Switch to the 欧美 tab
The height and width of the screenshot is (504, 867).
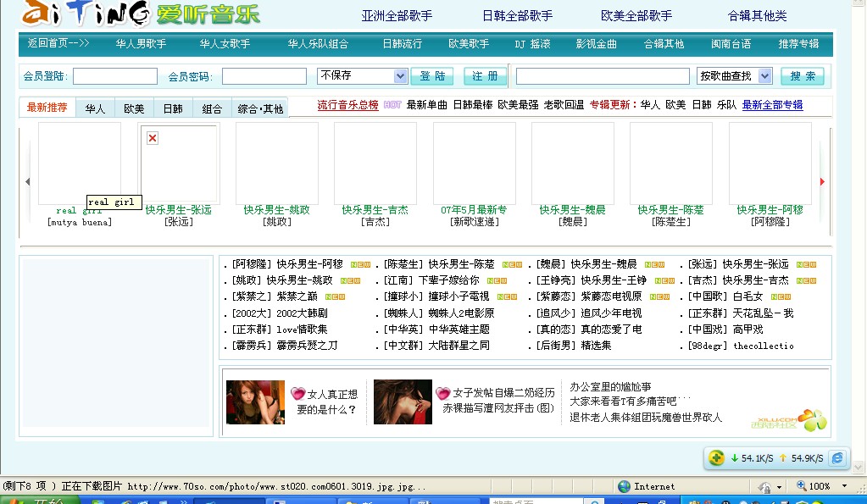tap(134, 109)
